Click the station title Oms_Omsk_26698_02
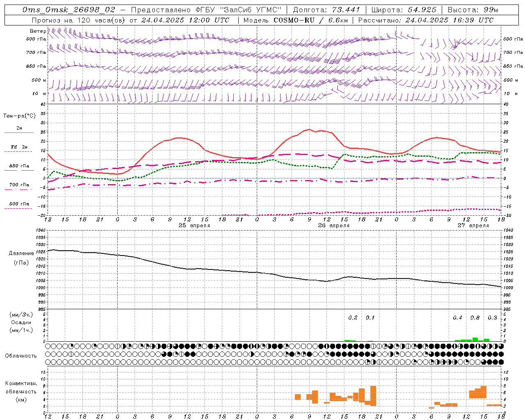The image size is (525, 420). point(69,10)
